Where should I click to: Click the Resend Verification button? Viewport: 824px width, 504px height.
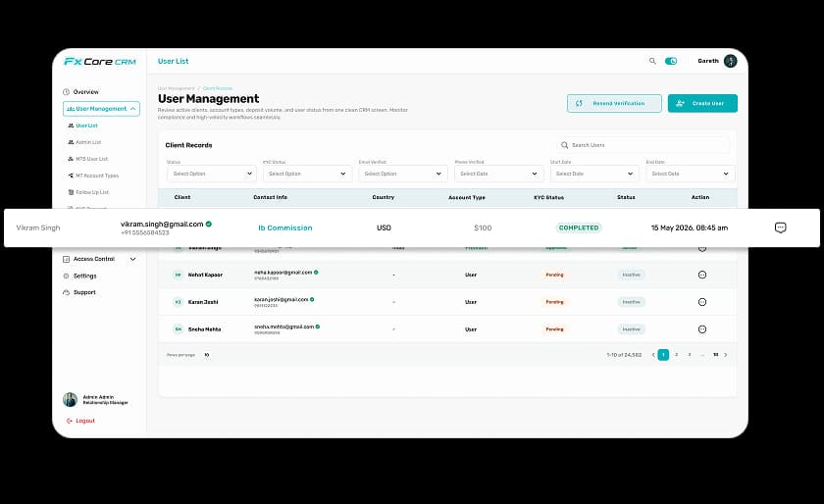614,104
